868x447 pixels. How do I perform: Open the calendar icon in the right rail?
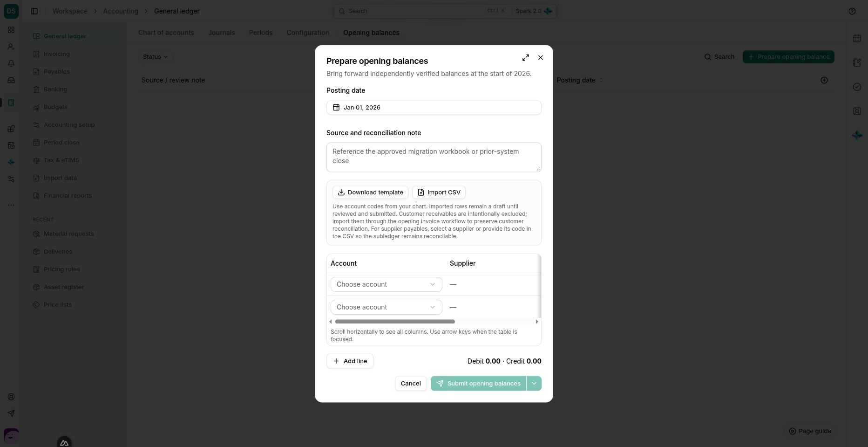point(857,38)
